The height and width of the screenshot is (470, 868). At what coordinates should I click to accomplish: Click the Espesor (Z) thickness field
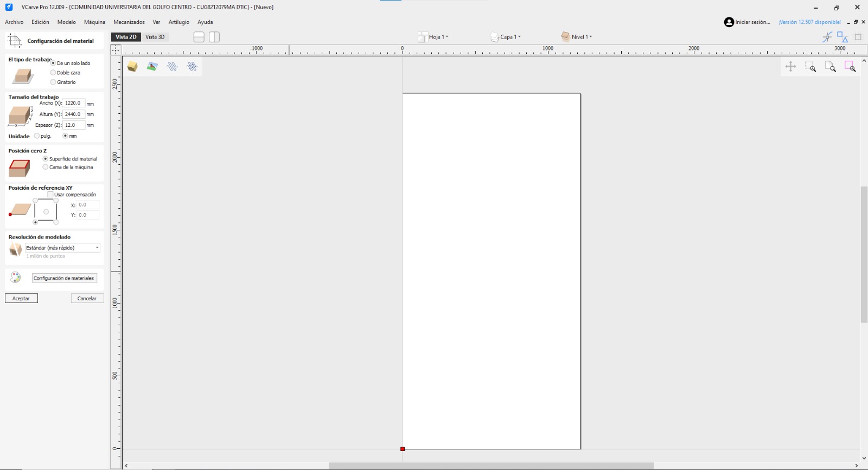coord(74,125)
